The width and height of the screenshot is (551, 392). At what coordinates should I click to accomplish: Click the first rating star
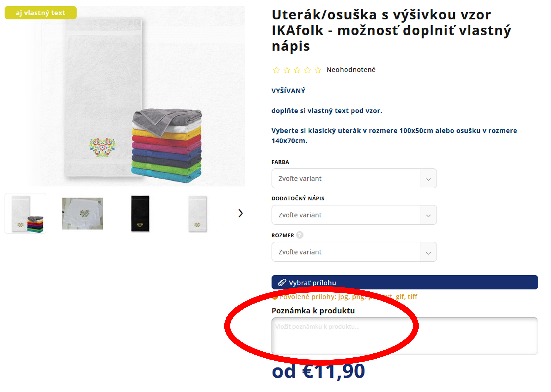point(276,70)
